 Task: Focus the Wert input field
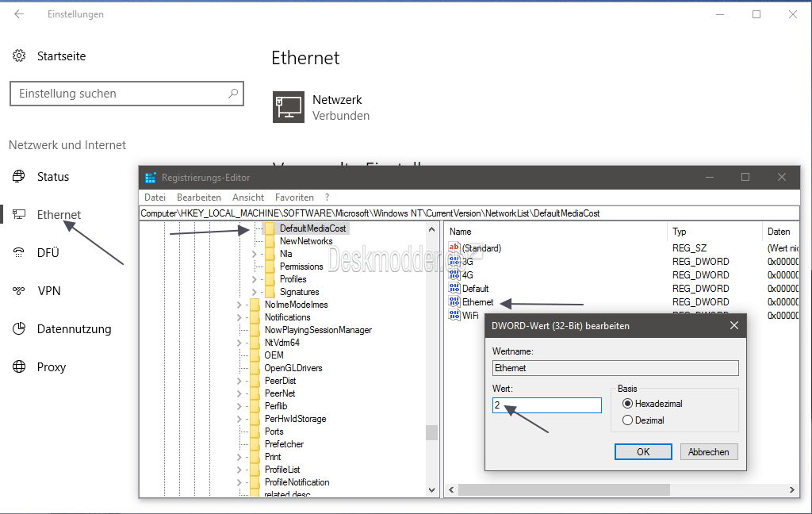(547, 405)
